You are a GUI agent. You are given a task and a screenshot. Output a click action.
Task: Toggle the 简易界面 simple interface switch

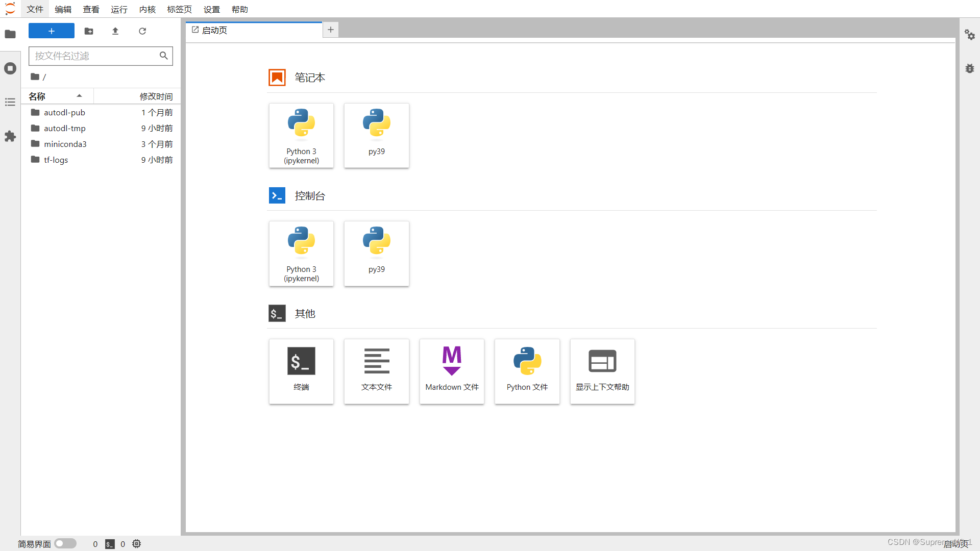(x=65, y=543)
